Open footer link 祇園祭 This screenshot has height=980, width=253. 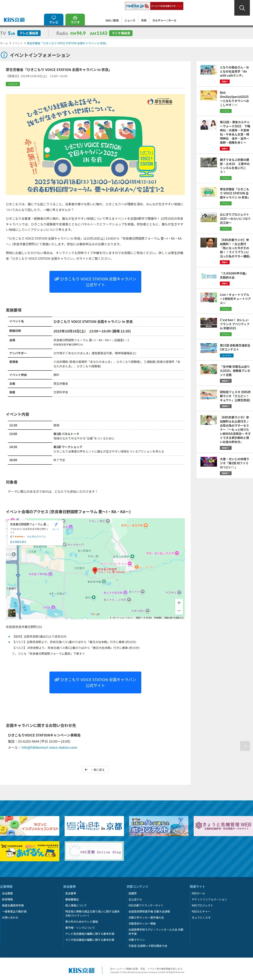pyautogui.click(x=133, y=893)
